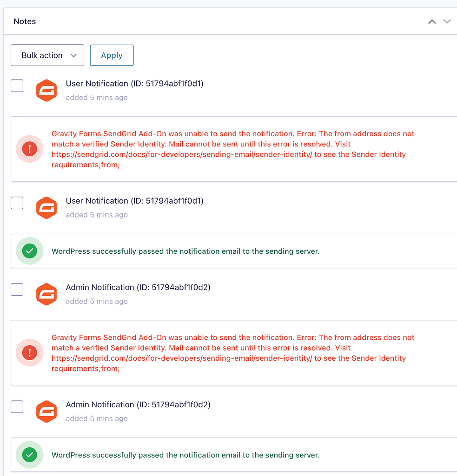457x476 pixels.
Task: Click the green success checkmark on first success note
Action: pyautogui.click(x=29, y=251)
